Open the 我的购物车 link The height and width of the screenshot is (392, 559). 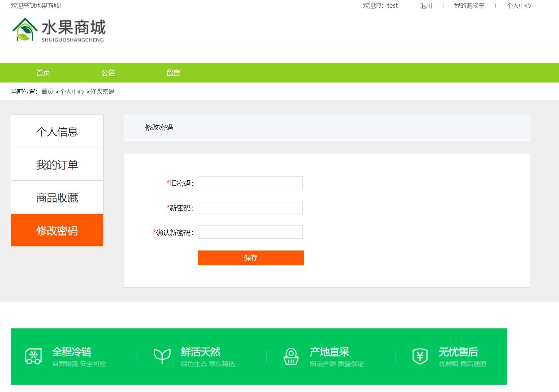click(469, 6)
